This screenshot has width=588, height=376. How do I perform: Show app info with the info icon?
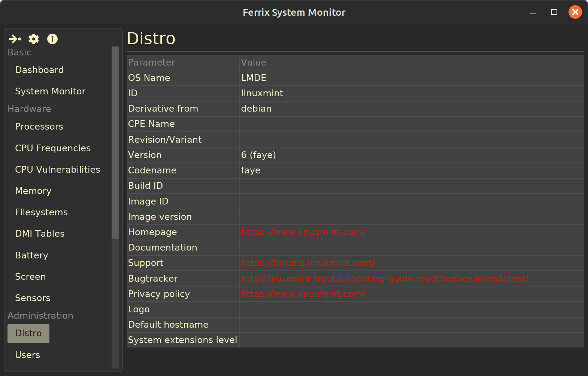[x=52, y=39]
